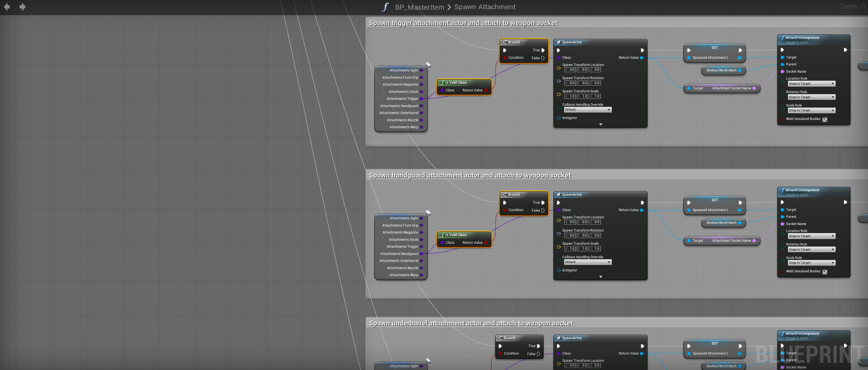Click the True execution pin on top Branch
This screenshot has width=868, height=370.
[543, 50]
